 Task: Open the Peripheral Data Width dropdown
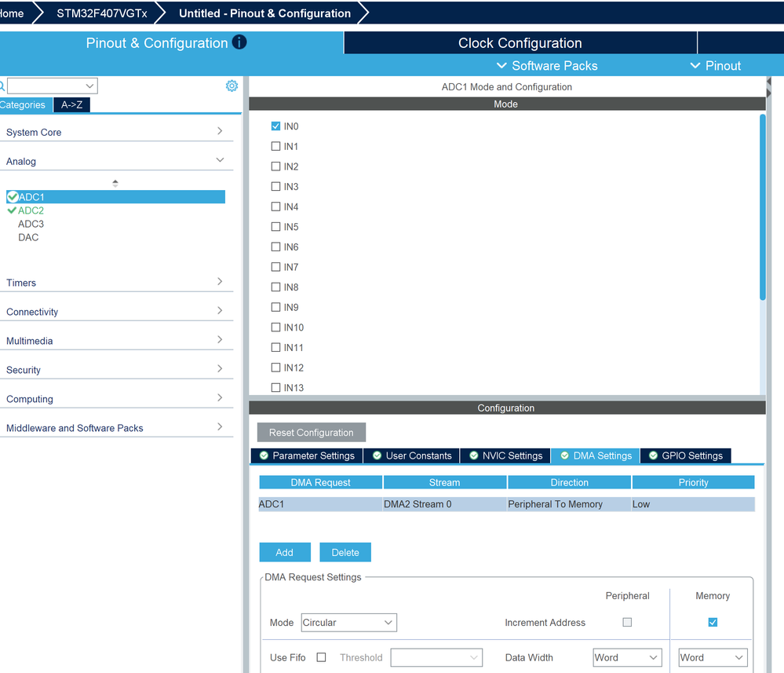627,657
